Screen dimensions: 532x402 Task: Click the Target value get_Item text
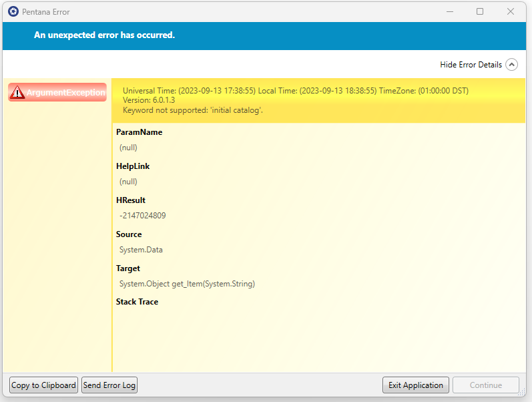(187, 284)
